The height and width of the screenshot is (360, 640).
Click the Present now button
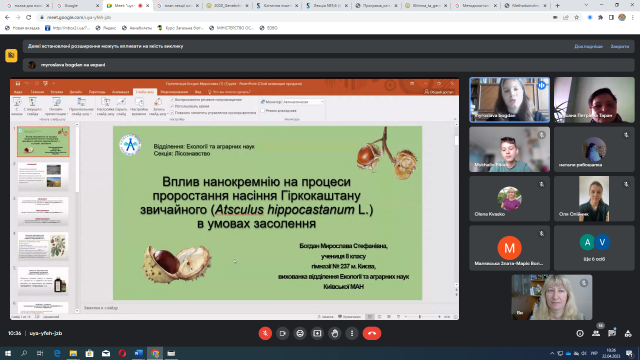pyautogui.click(x=317, y=333)
